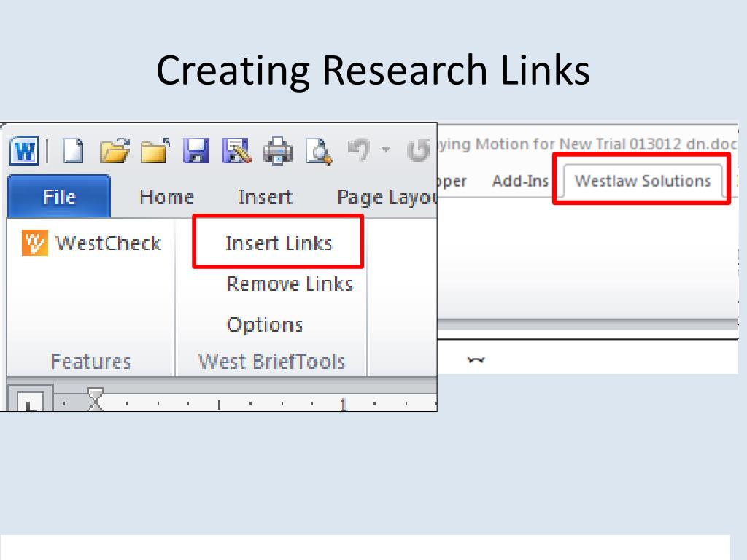The height and width of the screenshot is (560, 747).
Task: Open the File tab
Action: click(59, 196)
